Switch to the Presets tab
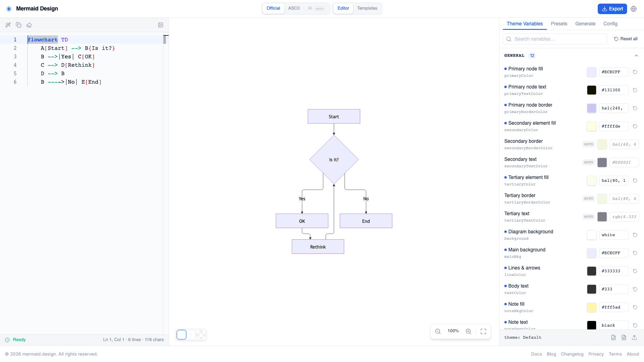Image resolution: width=644 pixels, height=362 pixels. tap(559, 24)
